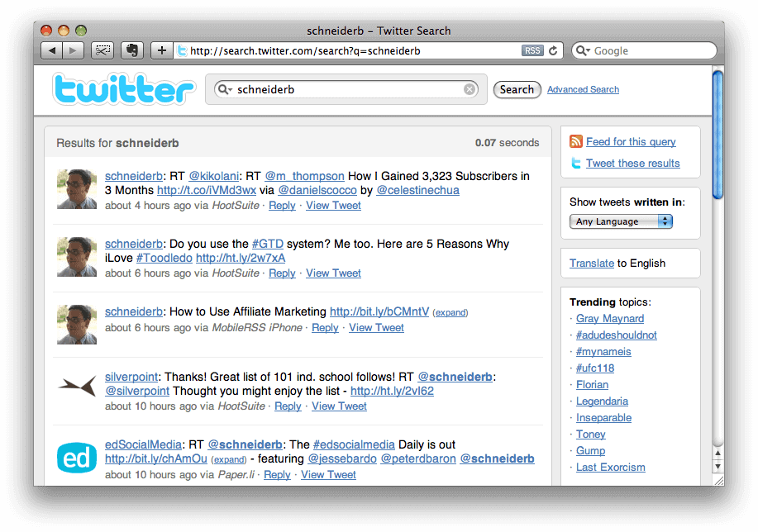Open the Twitter search box magnifier dropdown
Viewport: 758px width, 532px height.
[224, 89]
